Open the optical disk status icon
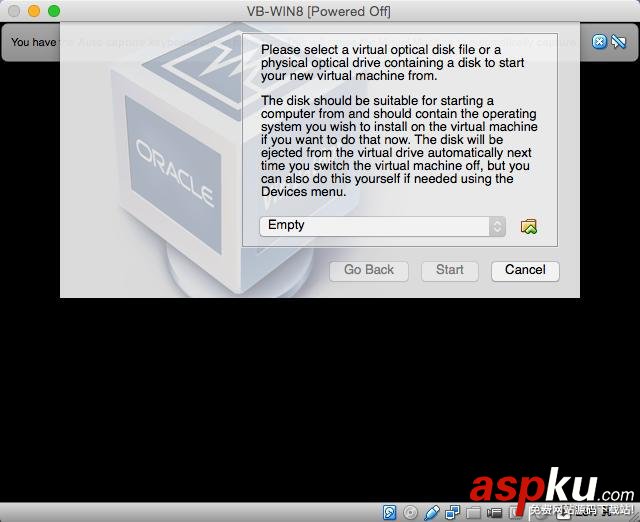The width and height of the screenshot is (640, 522). [410, 512]
